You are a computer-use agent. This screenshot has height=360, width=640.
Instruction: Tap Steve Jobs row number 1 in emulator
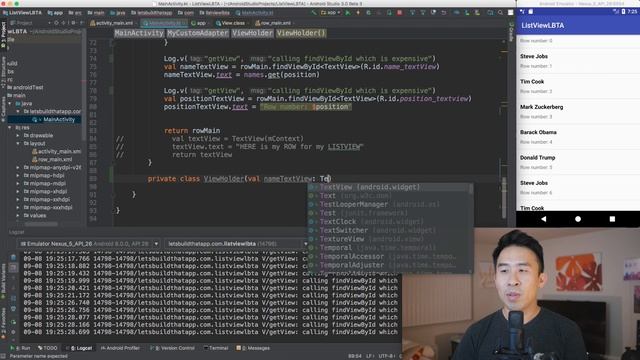tap(578, 61)
